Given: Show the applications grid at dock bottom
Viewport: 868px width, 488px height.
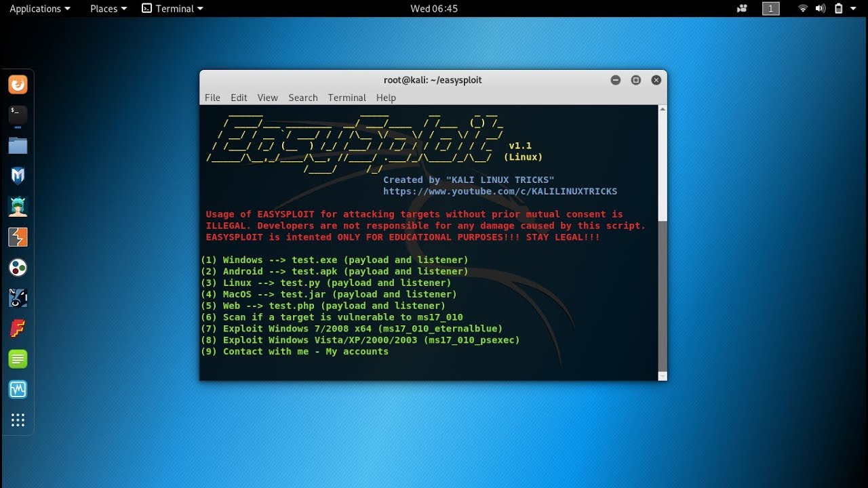Looking at the screenshot, I should click(x=17, y=420).
